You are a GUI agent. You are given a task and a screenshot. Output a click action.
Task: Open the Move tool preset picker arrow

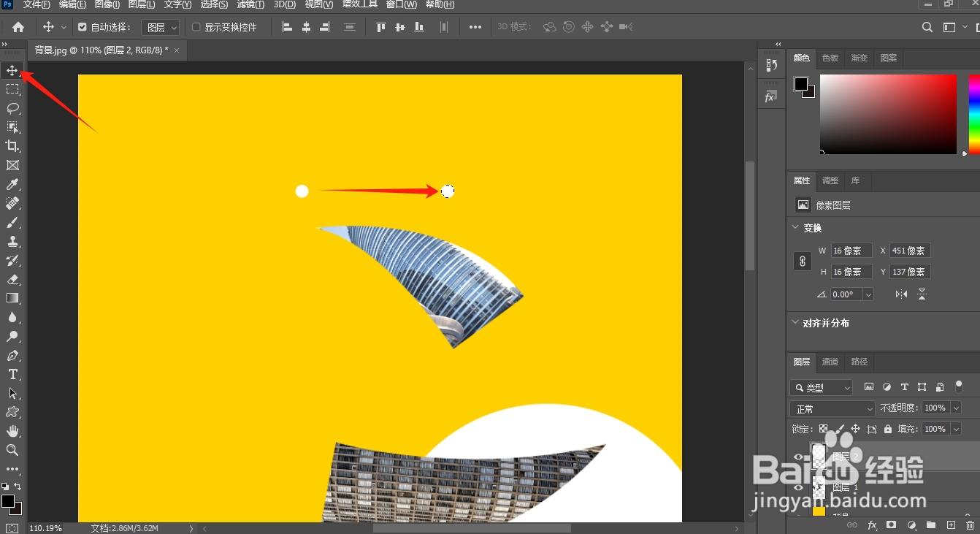[64, 27]
